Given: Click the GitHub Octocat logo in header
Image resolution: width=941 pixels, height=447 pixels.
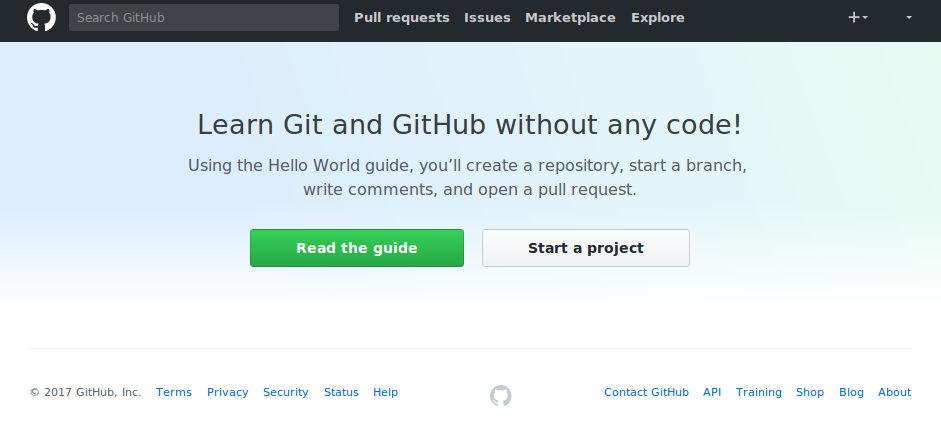Looking at the screenshot, I should 41,17.
